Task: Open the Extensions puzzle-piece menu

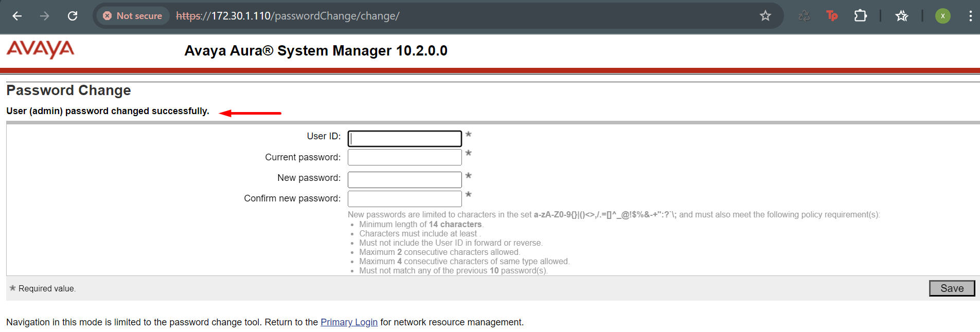Action: pyautogui.click(x=860, y=16)
